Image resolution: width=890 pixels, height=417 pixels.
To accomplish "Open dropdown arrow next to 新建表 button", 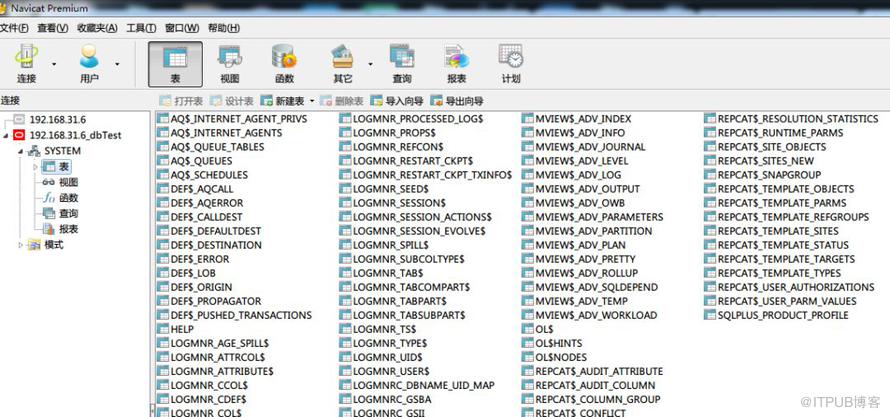I will tap(312, 101).
